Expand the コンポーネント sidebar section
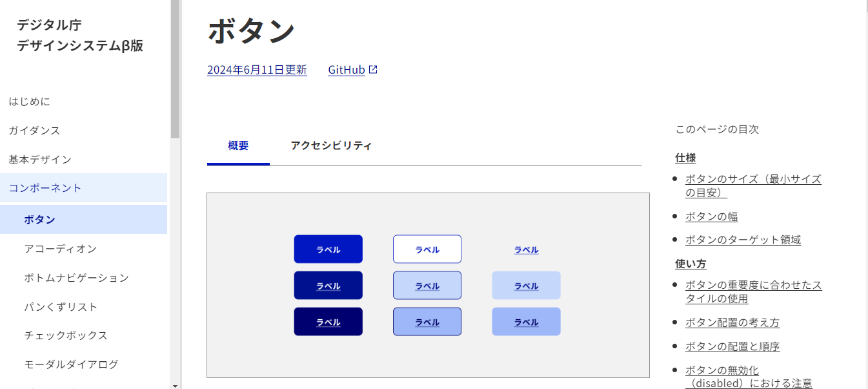868x389 pixels. [45, 188]
